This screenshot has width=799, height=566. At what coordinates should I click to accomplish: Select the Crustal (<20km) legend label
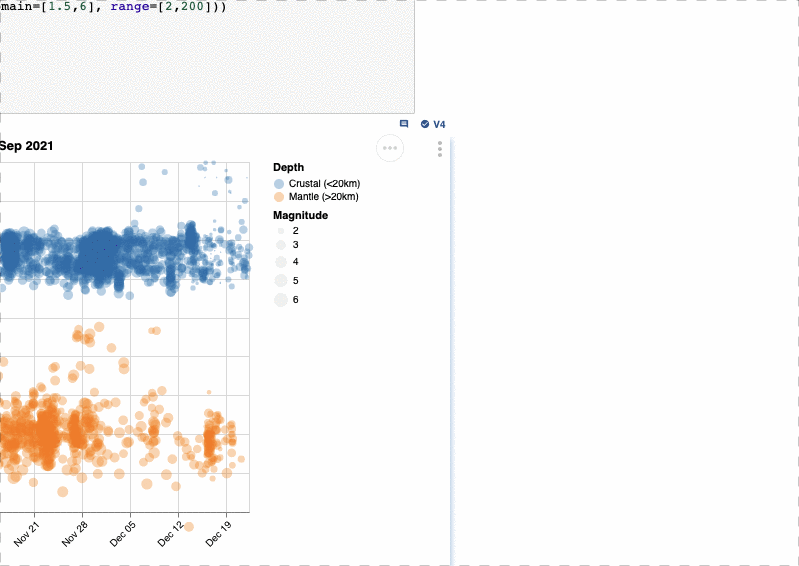tap(324, 184)
